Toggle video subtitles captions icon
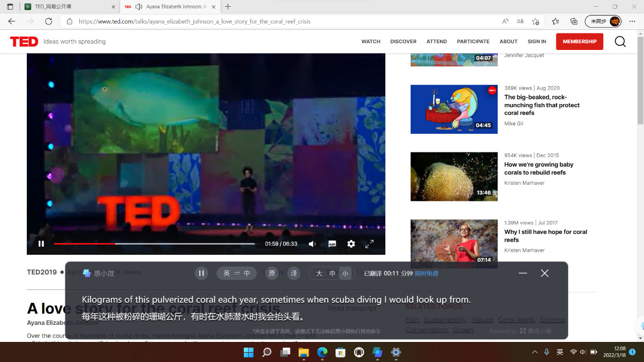This screenshot has width=644, height=362. pos(332,244)
